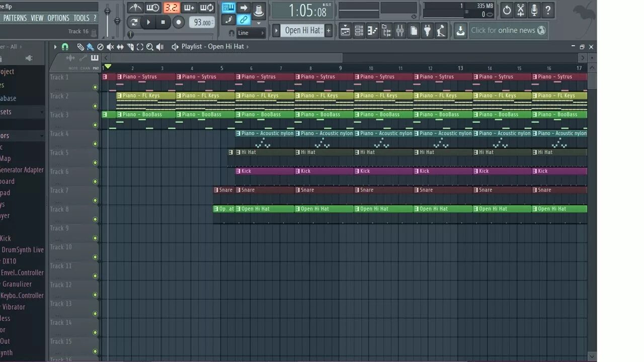Select the Slip tool in playlist toolbar
Viewport: 644px width, 362px height.
point(120,47)
